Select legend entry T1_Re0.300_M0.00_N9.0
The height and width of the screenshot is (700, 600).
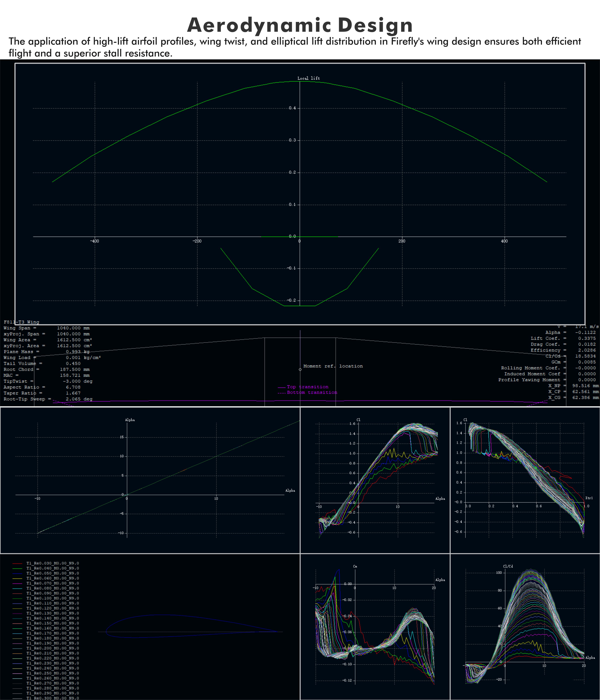point(52,698)
